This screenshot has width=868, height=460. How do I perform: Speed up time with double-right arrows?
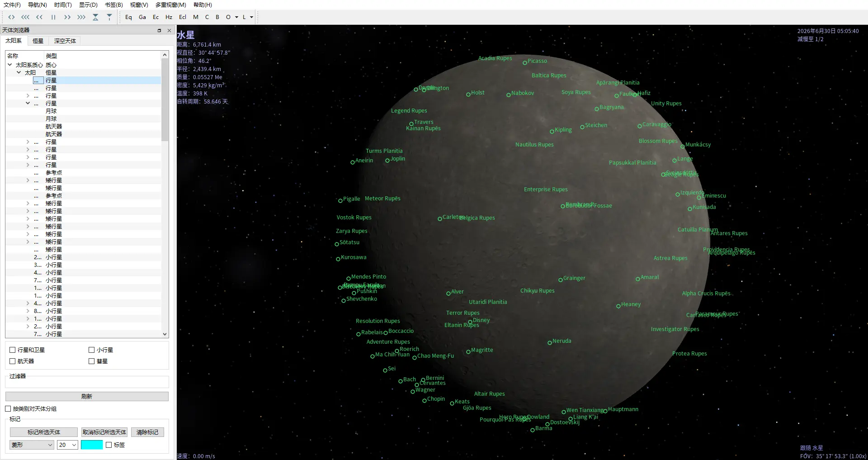(x=67, y=17)
